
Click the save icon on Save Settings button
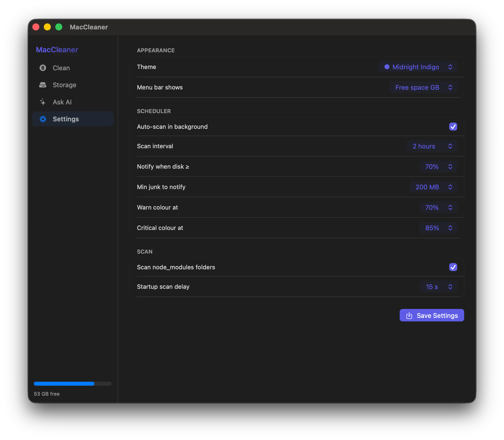click(409, 316)
